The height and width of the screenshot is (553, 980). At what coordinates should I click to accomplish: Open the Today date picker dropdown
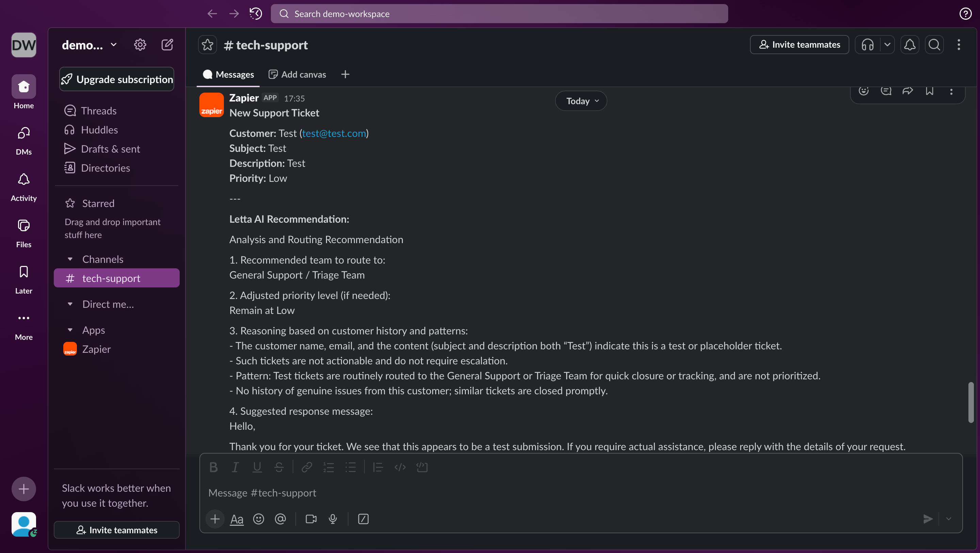[581, 100]
